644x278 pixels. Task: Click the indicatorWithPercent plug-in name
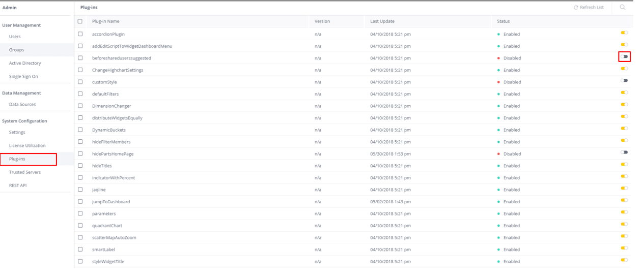[114, 178]
